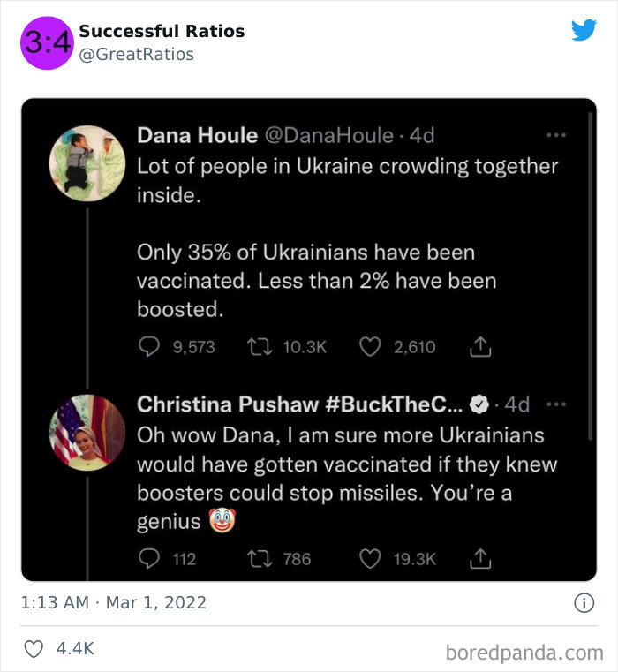Open Dana Houle's profile picture
This screenshot has height=672, width=618.
click(x=87, y=160)
